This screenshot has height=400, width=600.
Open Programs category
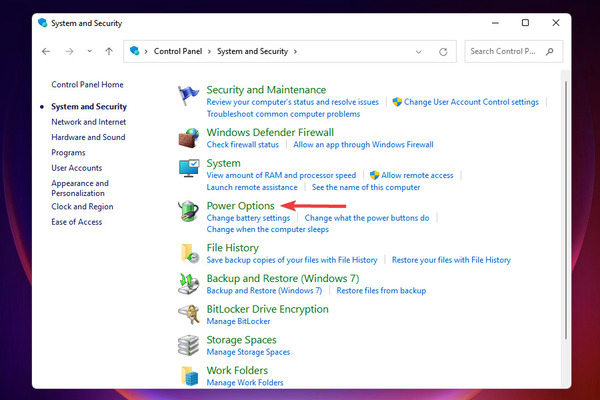68,152
